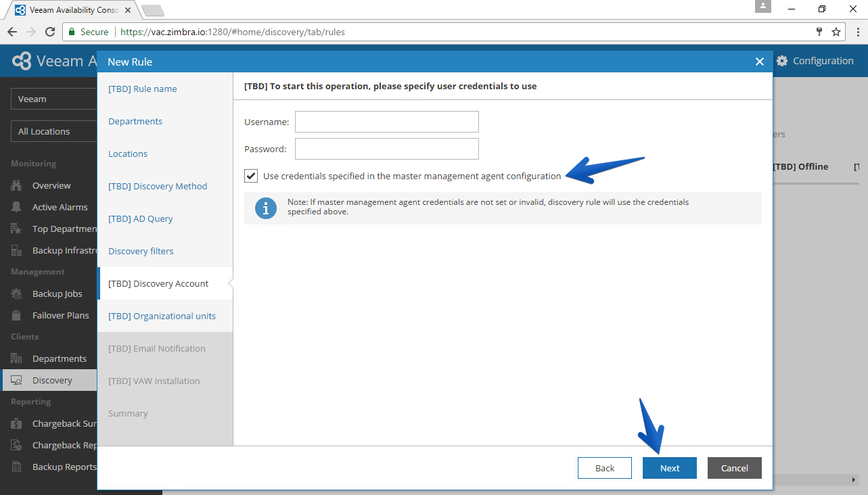This screenshot has width=868, height=495.
Task: Open the All Locations dropdown
Action: (54, 131)
